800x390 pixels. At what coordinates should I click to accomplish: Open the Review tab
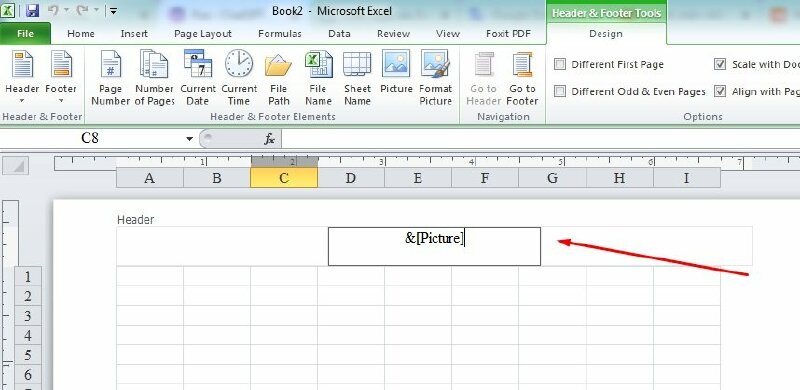pyautogui.click(x=393, y=34)
